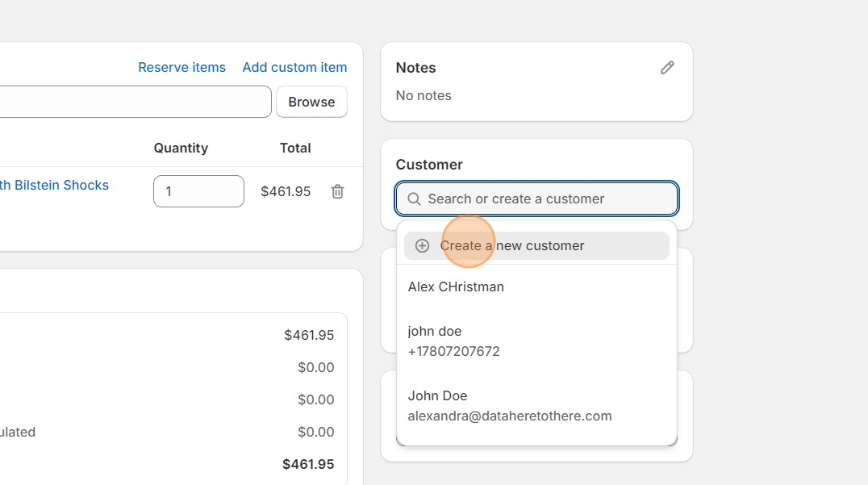Viewport: 868px width, 485px height.
Task: Click the pencil icon to edit Notes
Action: coord(667,68)
